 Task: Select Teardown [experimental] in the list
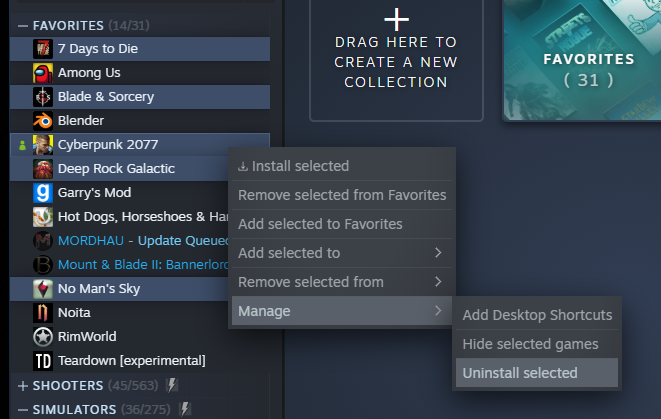(x=140, y=361)
